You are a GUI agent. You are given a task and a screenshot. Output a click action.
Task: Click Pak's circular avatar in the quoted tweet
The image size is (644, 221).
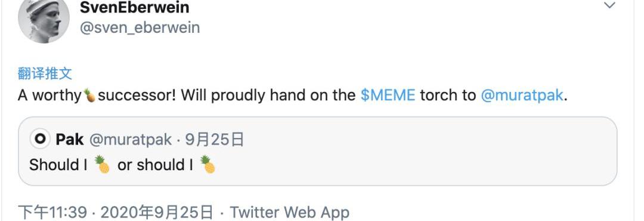click(41, 140)
